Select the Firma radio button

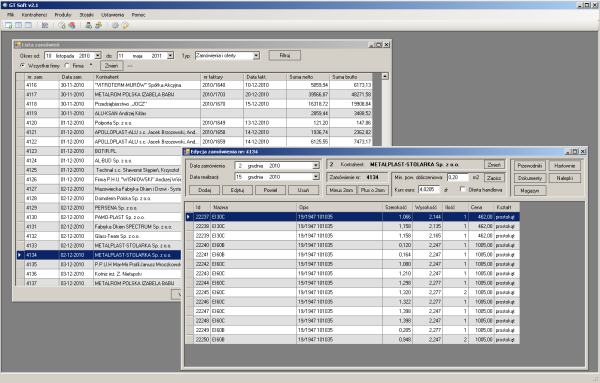coord(67,65)
